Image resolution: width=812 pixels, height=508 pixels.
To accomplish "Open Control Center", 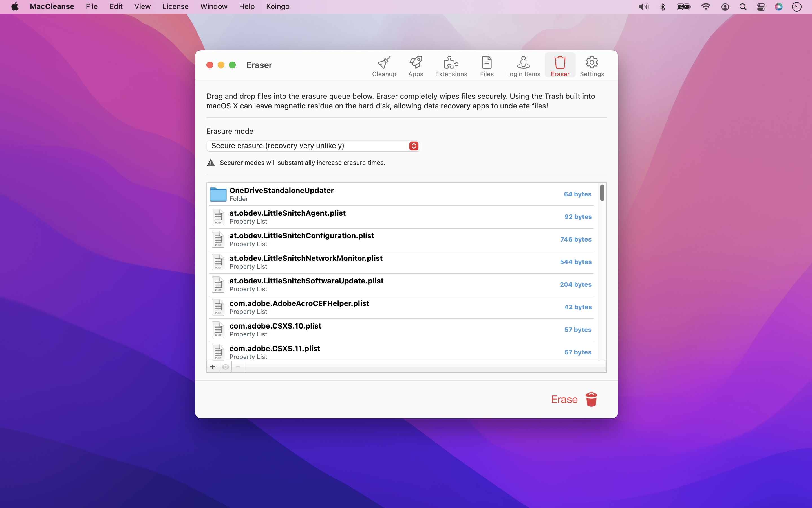I will [761, 7].
